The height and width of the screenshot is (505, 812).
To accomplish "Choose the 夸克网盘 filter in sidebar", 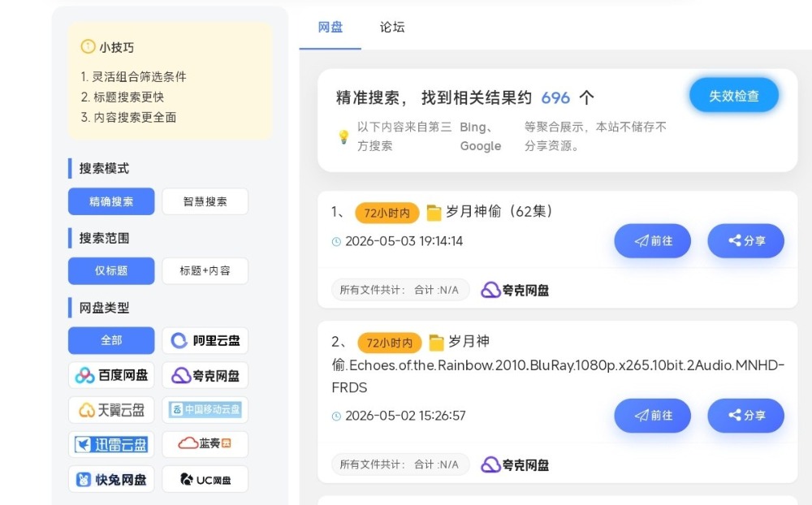I will point(205,375).
